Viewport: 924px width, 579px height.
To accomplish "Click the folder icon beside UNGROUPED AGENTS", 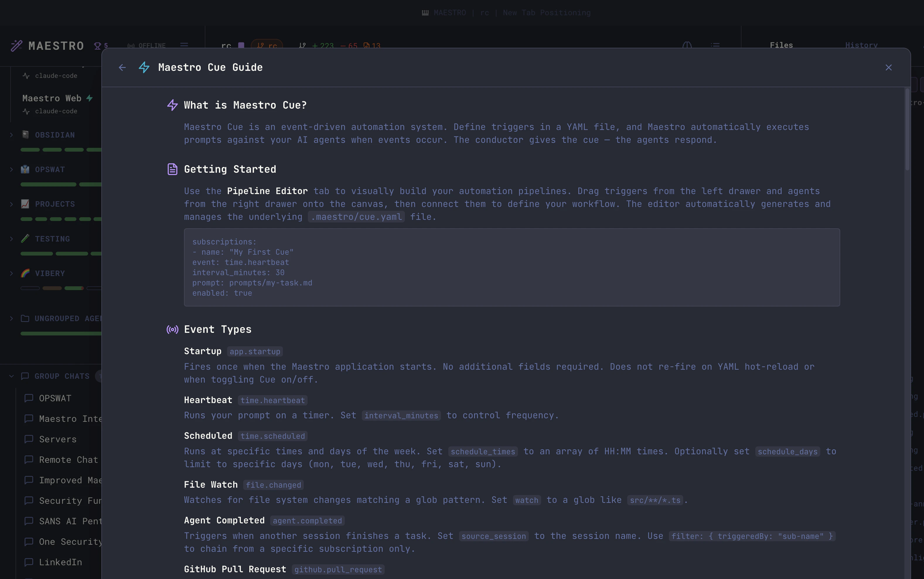I will coord(25,318).
